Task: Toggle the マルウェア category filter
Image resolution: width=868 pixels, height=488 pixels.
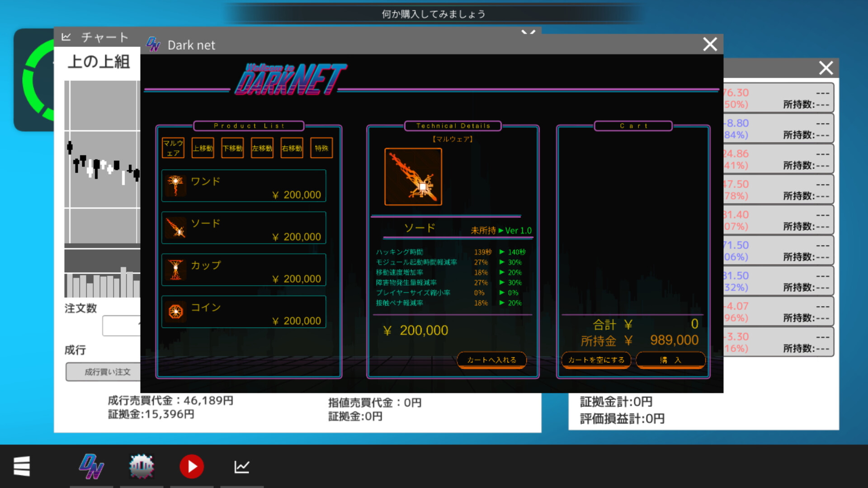Action: (x=172, y=148)
